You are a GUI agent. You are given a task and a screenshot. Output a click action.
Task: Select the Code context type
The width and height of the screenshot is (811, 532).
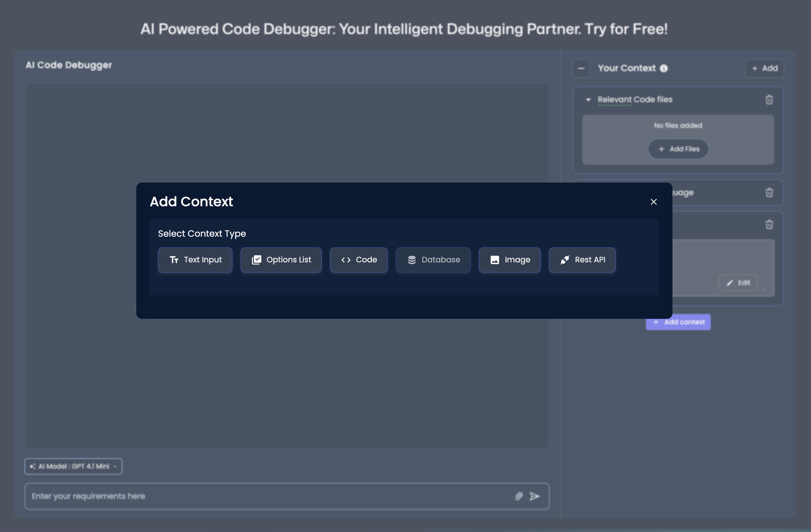(x=359, y=260)
